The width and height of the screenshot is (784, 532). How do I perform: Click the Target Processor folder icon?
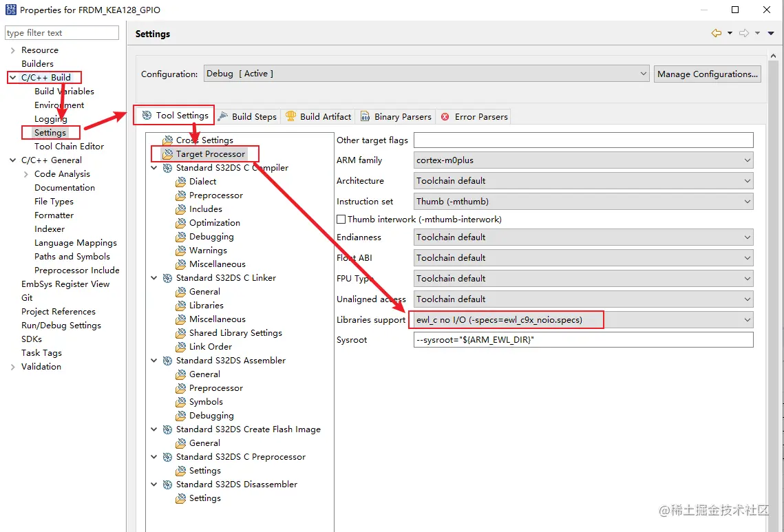tap(167, 154)
